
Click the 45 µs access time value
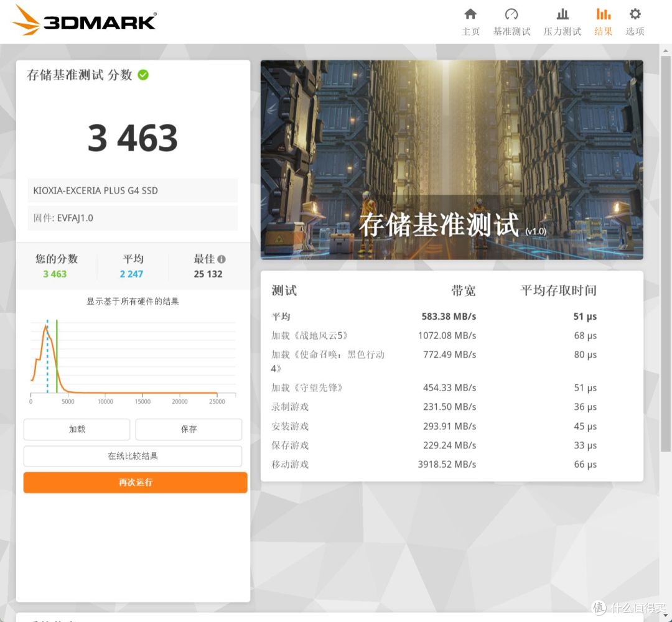586,426
